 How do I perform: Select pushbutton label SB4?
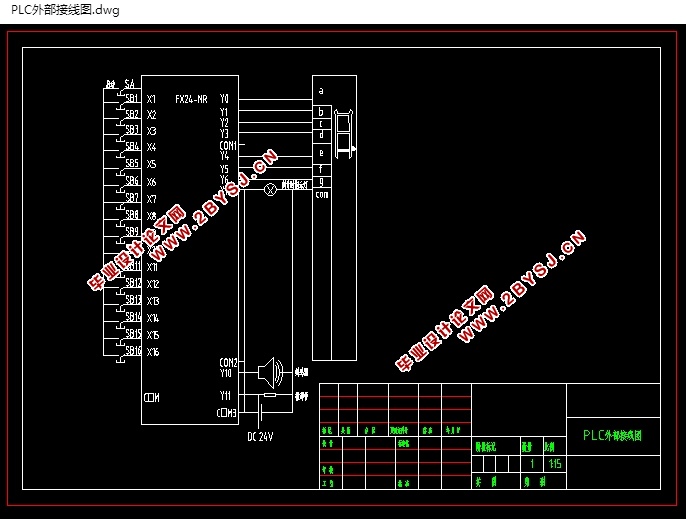(x=132, y=146)
